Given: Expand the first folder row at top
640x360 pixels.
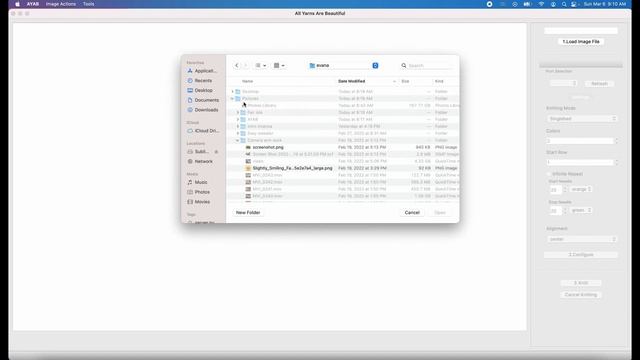Looking at the screenshot, I should pos(233,92).
